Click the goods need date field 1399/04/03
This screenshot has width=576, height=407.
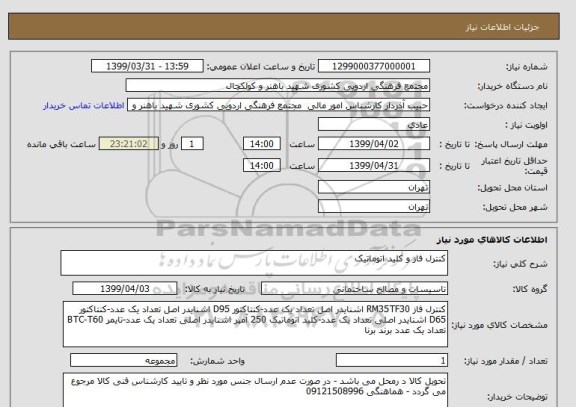[125, 289]
